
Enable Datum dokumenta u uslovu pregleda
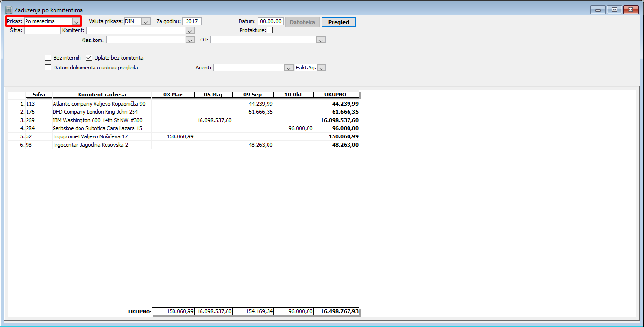(48, 68)
